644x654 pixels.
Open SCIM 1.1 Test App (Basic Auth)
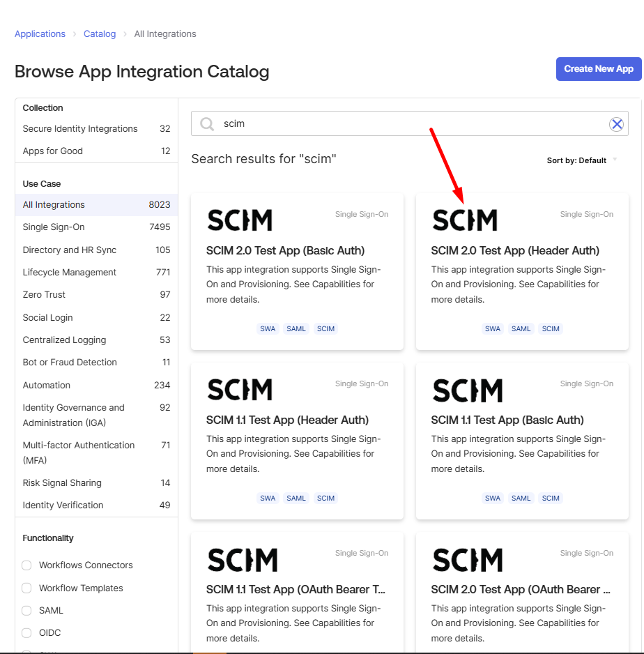point(507,420)
